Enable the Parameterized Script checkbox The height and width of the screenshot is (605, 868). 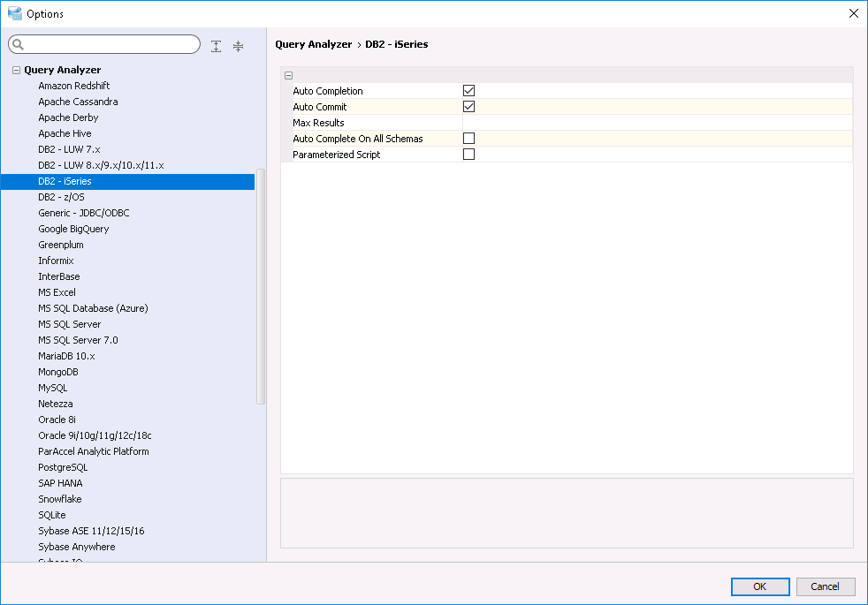click(x=469, y=155)
